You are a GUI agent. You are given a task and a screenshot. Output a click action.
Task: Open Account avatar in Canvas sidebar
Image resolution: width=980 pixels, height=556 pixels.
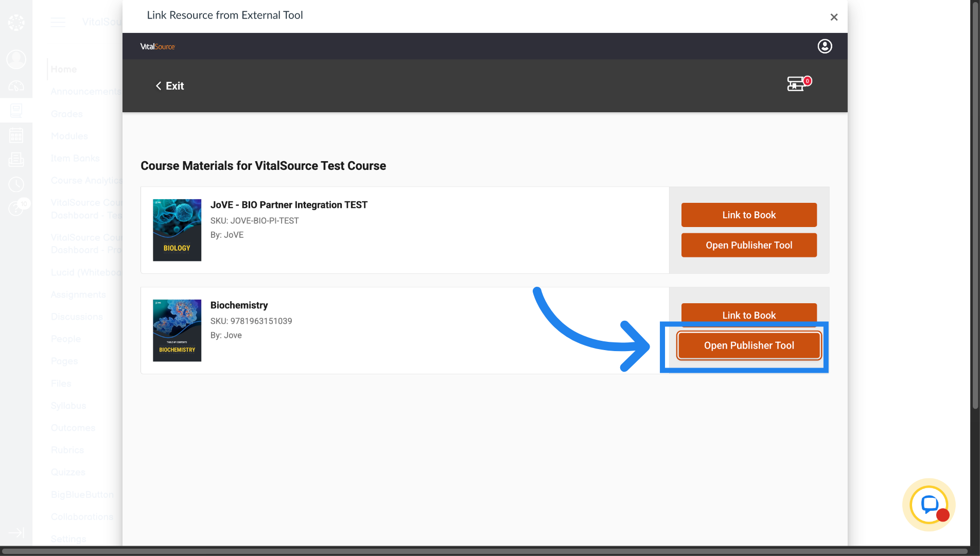[x=16, y=59]
